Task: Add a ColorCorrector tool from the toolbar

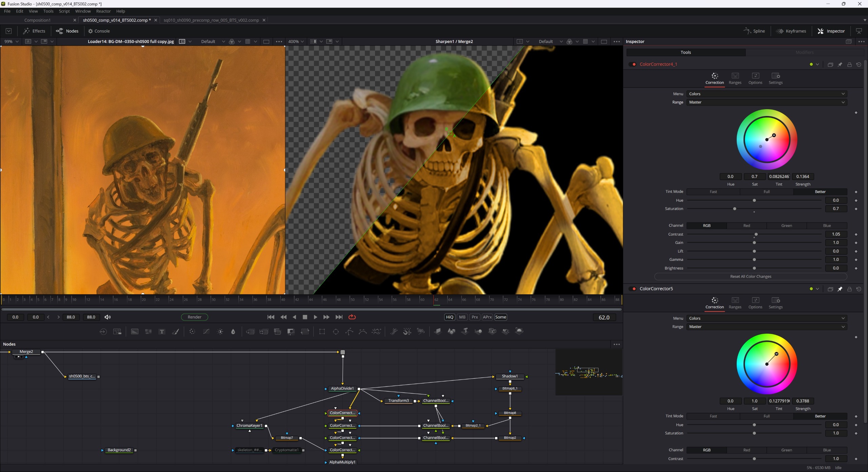Action: (192, 332)
